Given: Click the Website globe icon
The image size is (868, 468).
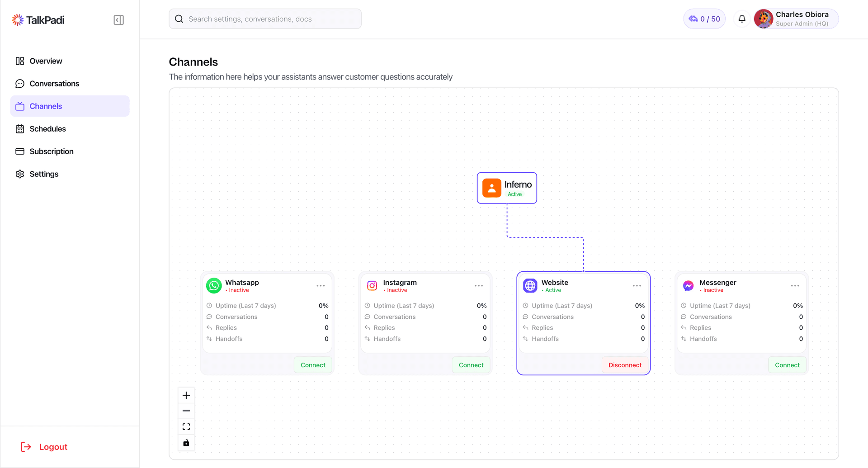Looking at the screenshot, I should pos(530,286).
